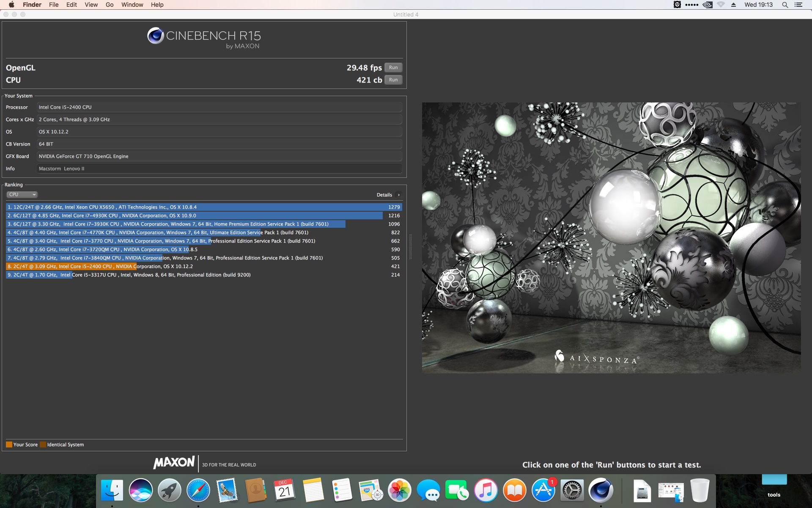812x508 pixels.
Task: Click the Info field reading Macstorm Lenovo II
Action: 219,168
